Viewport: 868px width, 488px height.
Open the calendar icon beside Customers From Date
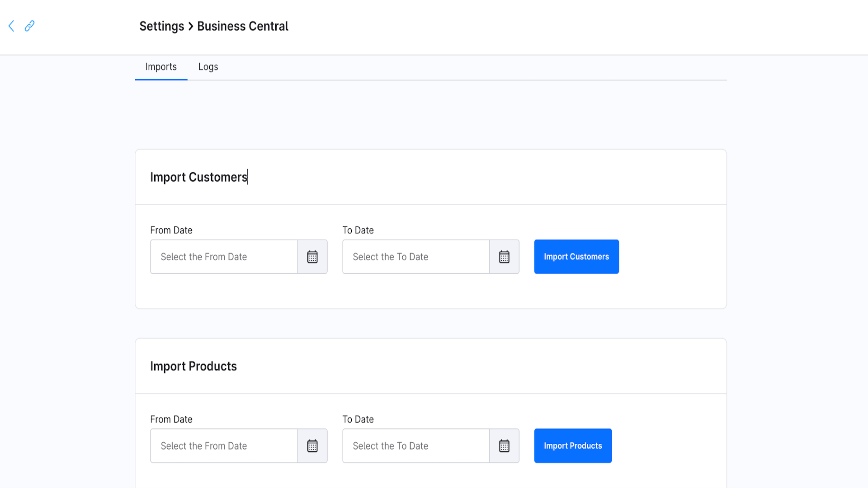pyautogui.click(x=312, y=257)
